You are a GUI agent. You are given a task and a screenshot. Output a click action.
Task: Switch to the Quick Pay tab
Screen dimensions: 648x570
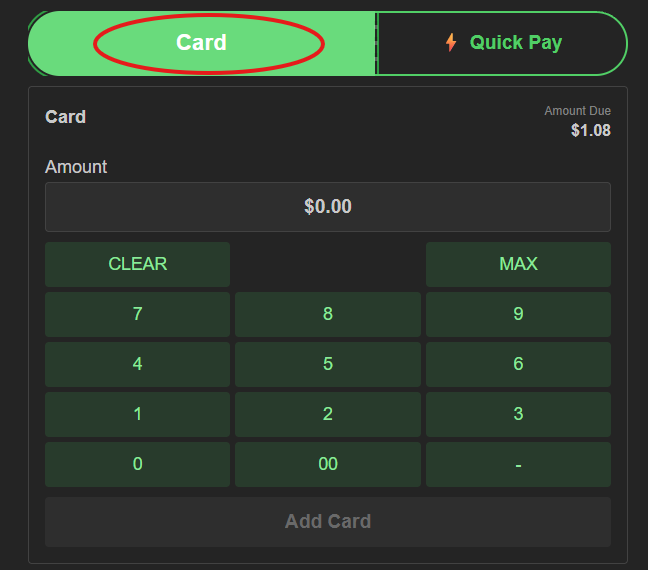pos(502,43)
